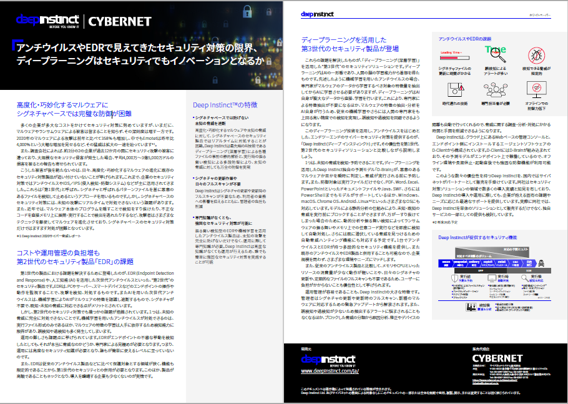Screen dimensions: 568x404
Task: Click the heading 第3世代のセキュリティ製品が登場
Action: [x=350, y=49]
